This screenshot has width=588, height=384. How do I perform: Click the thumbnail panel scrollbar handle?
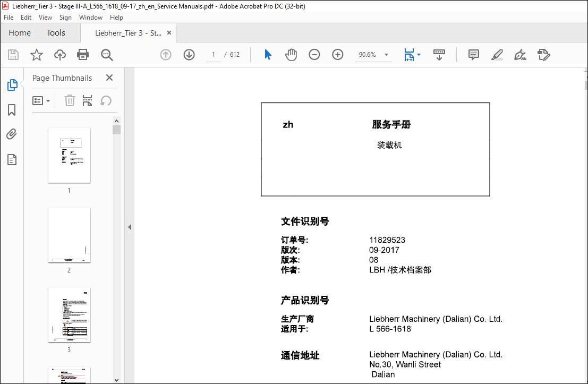[117, 130]
